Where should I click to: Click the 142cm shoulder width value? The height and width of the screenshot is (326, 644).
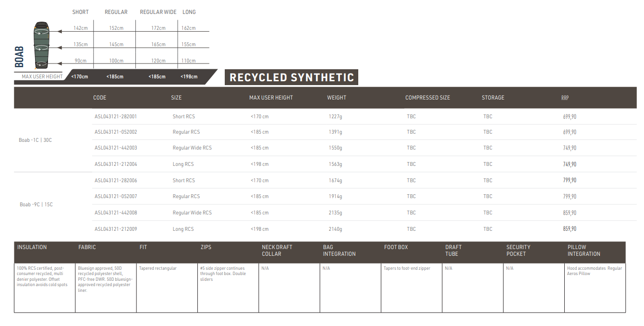81,28
